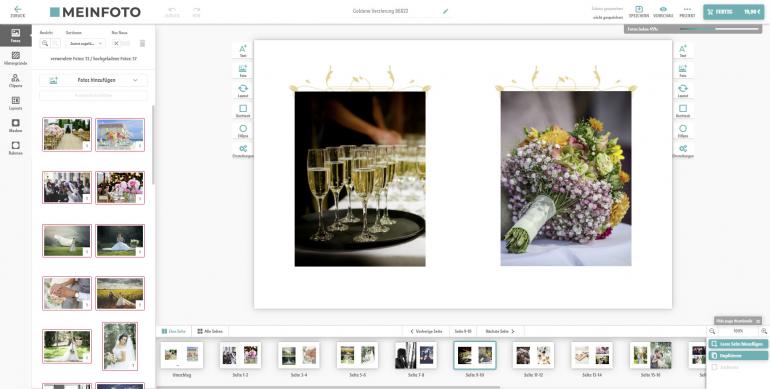Image resolution: width=770 pixels, height=389 pixels.
Task: Add text using left page Text tool
Action: click(x=243, y=51)
